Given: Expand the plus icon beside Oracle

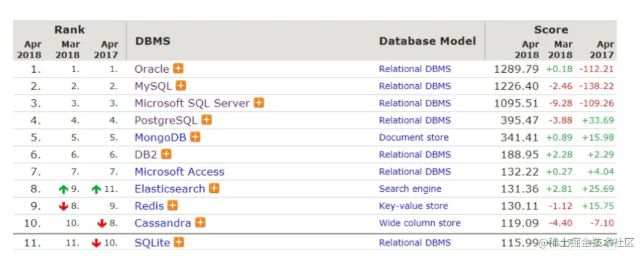Looking at the screenshot, I should (x=178, y=69).
